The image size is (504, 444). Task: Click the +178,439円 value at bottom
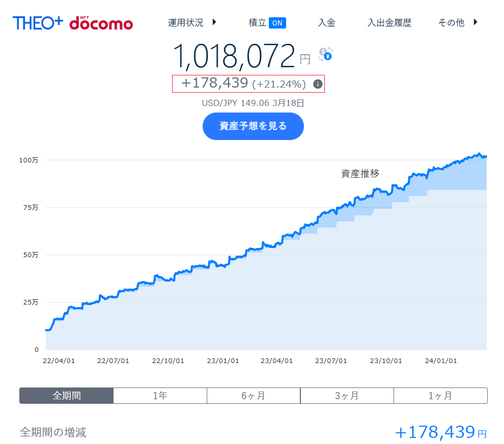pos(441,432)
